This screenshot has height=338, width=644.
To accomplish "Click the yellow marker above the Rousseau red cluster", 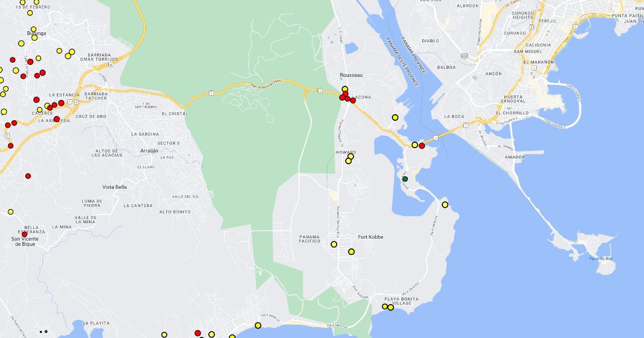I will (345, 89).
